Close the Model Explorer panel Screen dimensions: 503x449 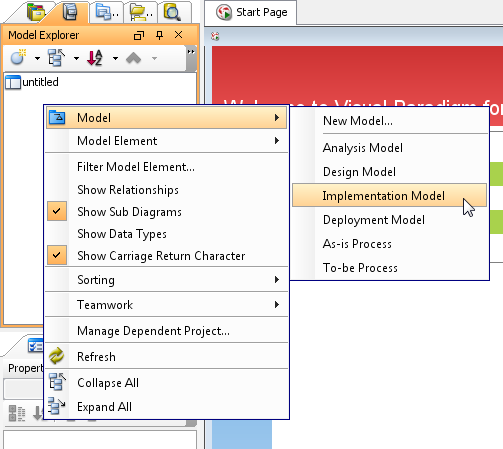pyautogui.click(x=179, y=35)
